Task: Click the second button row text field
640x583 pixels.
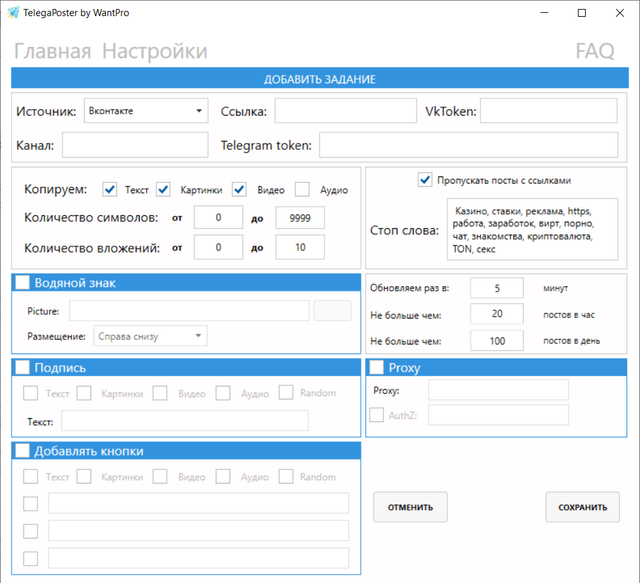Action: click(x=199, y=530)
